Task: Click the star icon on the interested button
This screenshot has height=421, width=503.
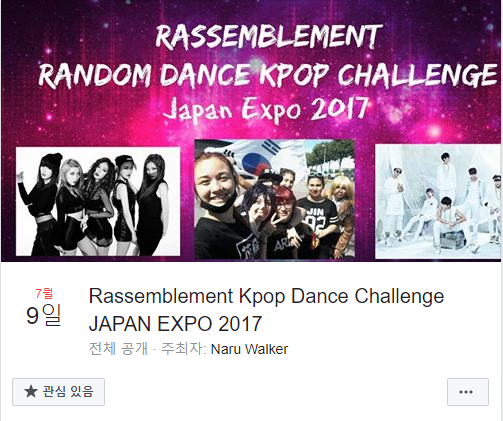Action: [x=31, y=391]
